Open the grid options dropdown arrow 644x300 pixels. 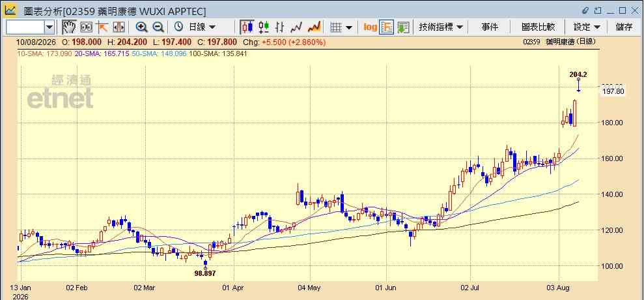pos(348,27)
